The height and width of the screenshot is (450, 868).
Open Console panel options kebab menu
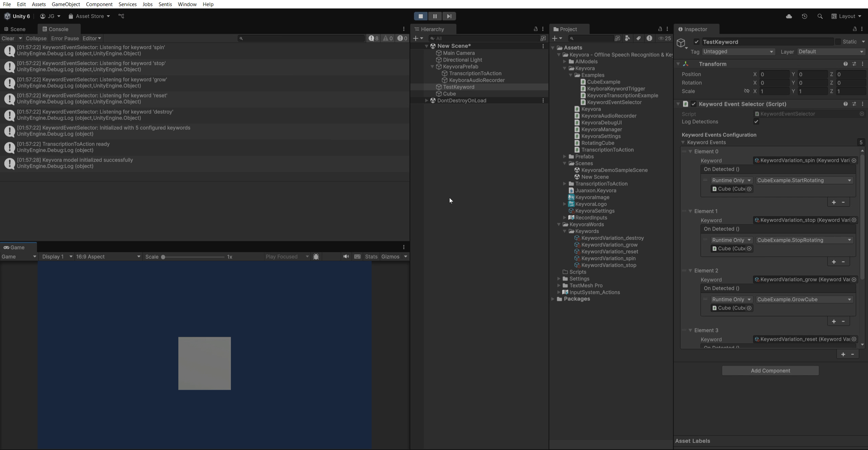point(403,29)
